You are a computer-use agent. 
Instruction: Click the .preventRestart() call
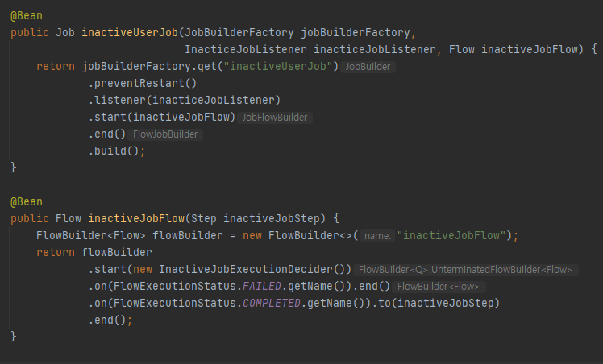(143, 83)
